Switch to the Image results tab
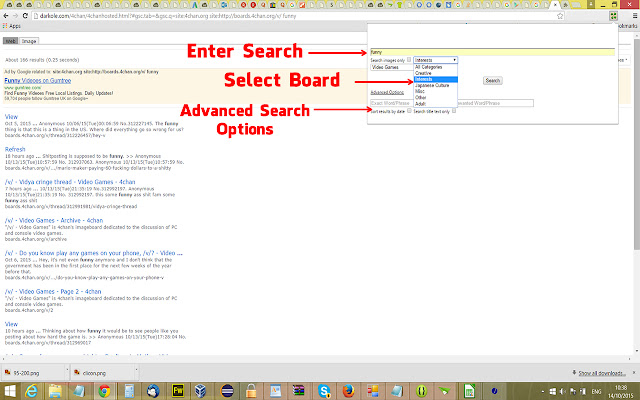The width and height of the screenshot is (640, 400). [x=29, y=41]
